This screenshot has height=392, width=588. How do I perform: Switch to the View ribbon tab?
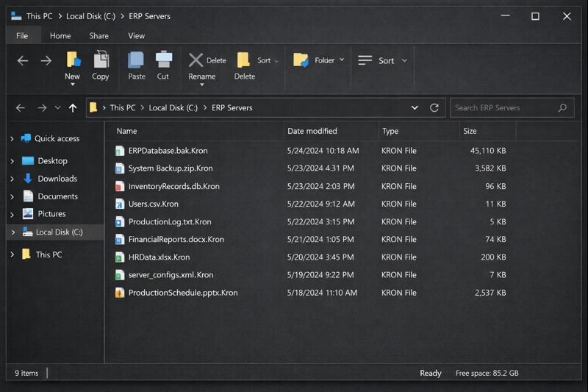click(x=137, y=35)
